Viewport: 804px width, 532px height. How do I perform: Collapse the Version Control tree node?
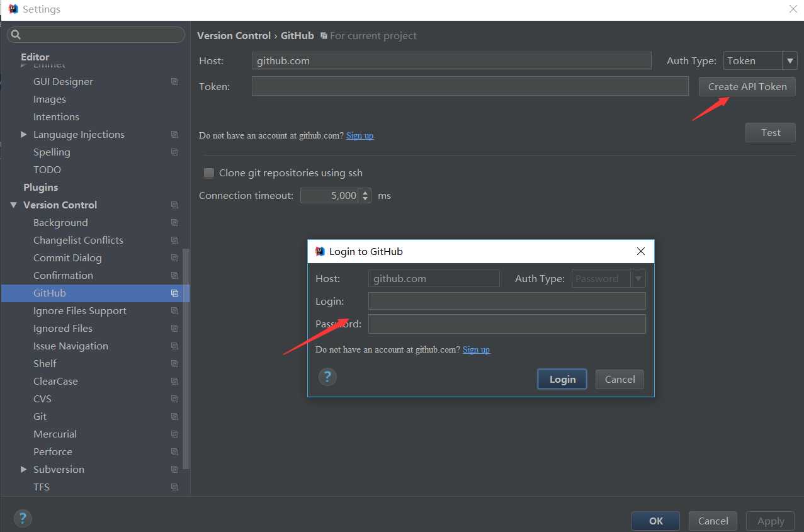(x=14, y=205)
